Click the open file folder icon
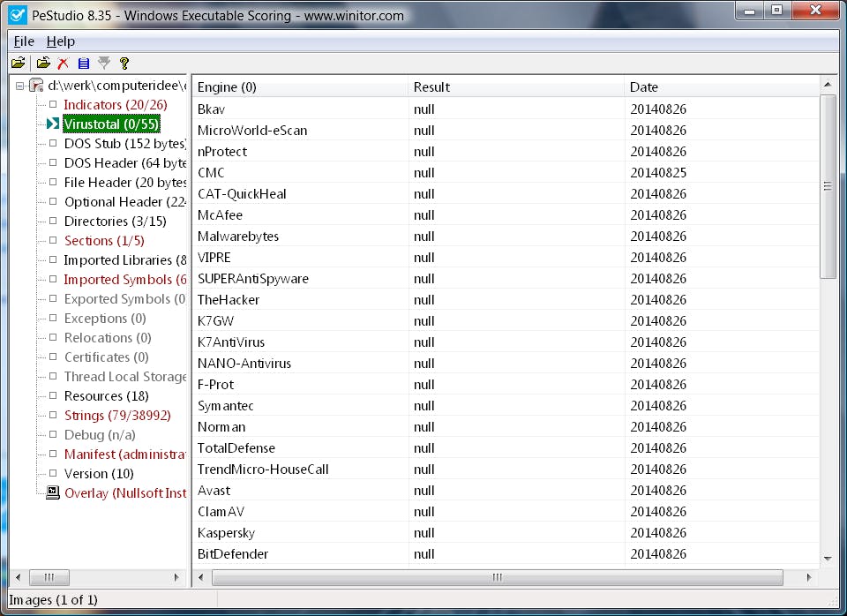Viewport: 847px width, 616px height. pyautogui.click(x=18, y=64)
